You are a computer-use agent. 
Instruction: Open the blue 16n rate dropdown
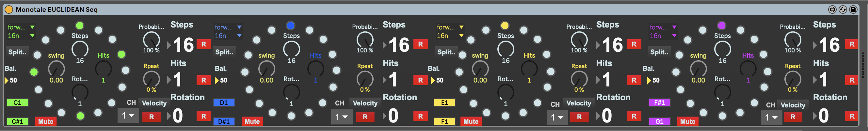coord(228,36)
